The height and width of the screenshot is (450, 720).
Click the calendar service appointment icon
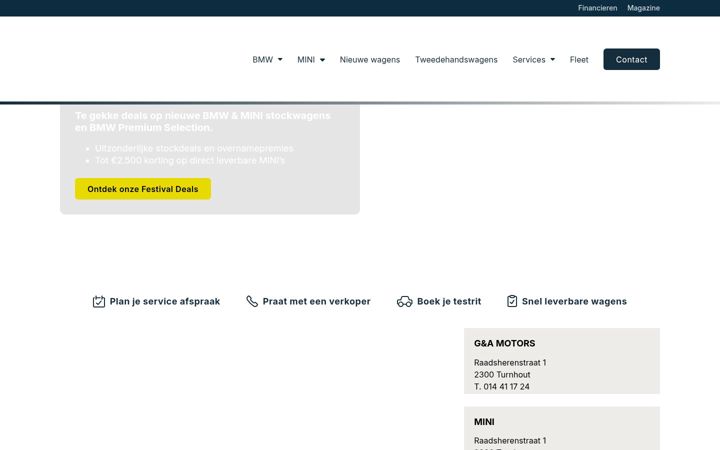(99, 301)
